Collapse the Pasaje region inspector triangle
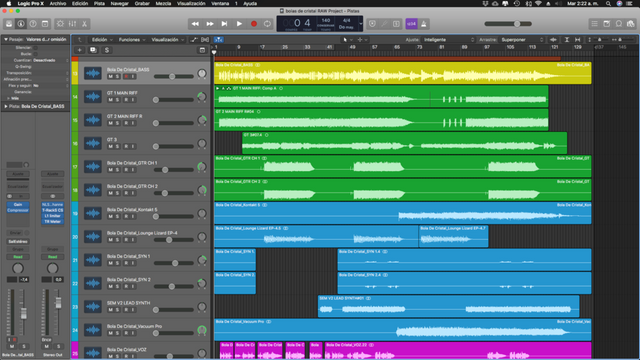640x360 pixels. coord(6,39)
